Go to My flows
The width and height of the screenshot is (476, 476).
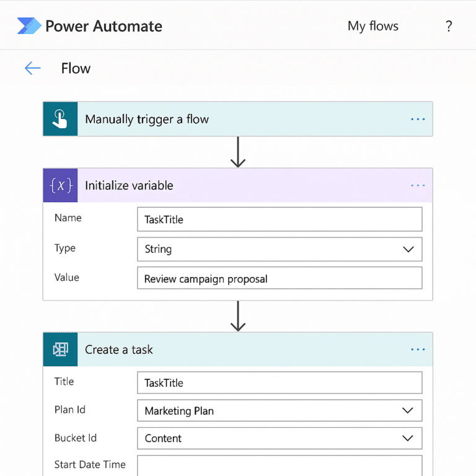click(372, 26)
